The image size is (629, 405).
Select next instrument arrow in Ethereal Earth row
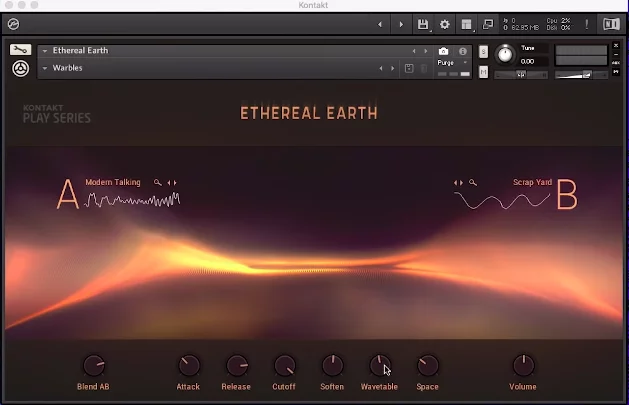[426, 51]
